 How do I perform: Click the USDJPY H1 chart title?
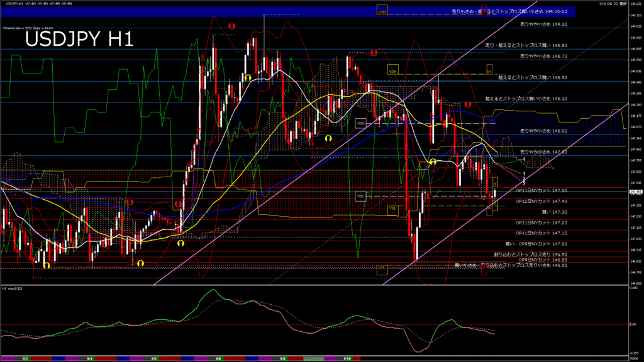(x=79, y=40)
